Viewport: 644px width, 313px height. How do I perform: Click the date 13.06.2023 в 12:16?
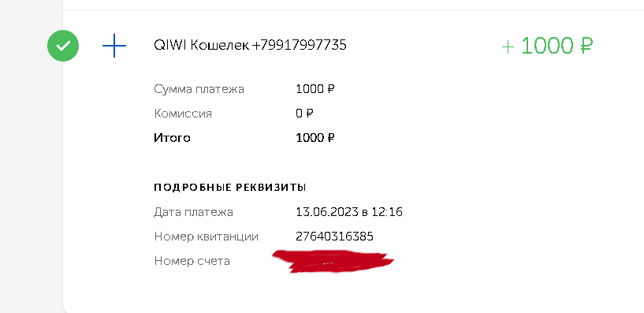click(x=349, y=212)
